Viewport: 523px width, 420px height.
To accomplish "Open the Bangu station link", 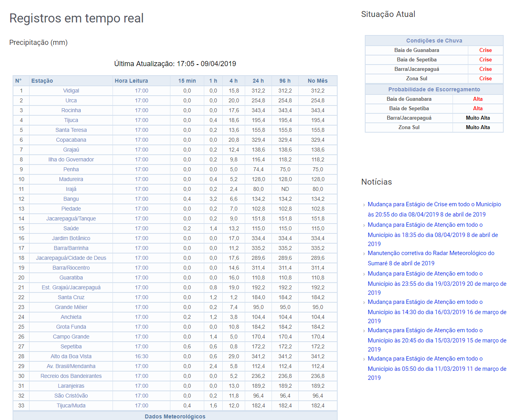I will tap(71, 199).
